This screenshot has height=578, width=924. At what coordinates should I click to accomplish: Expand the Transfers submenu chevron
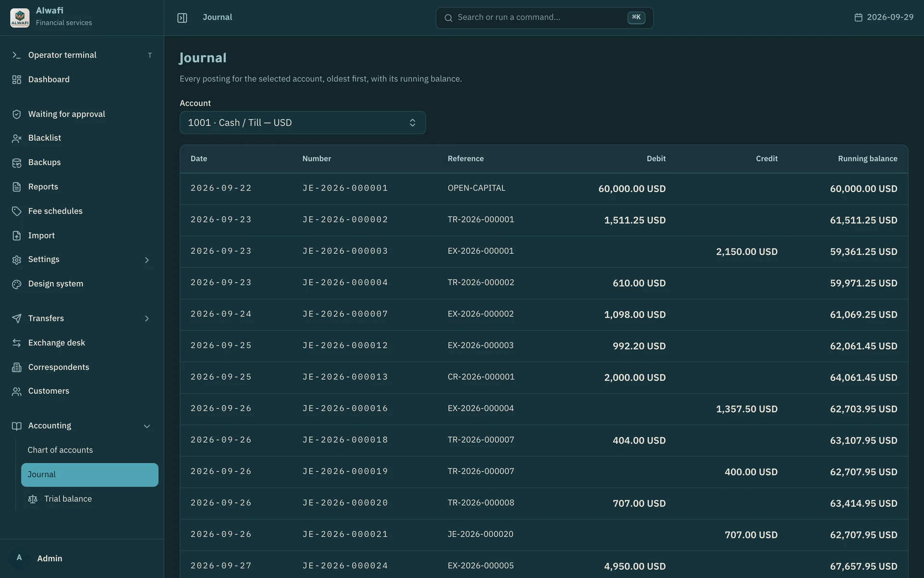(x=147, y=318)
